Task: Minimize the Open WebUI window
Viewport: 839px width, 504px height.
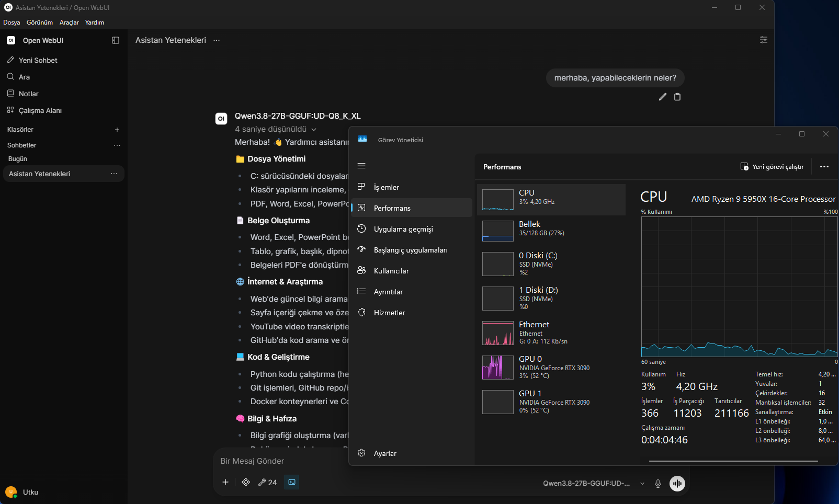Action: pyautogui.click(x=715, y=7)
